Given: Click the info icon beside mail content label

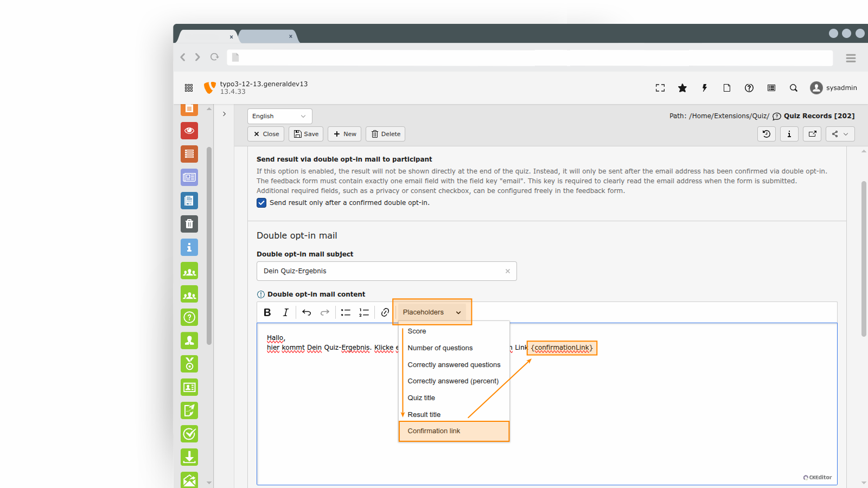Looking at the screenshot, I should [261, 294].
